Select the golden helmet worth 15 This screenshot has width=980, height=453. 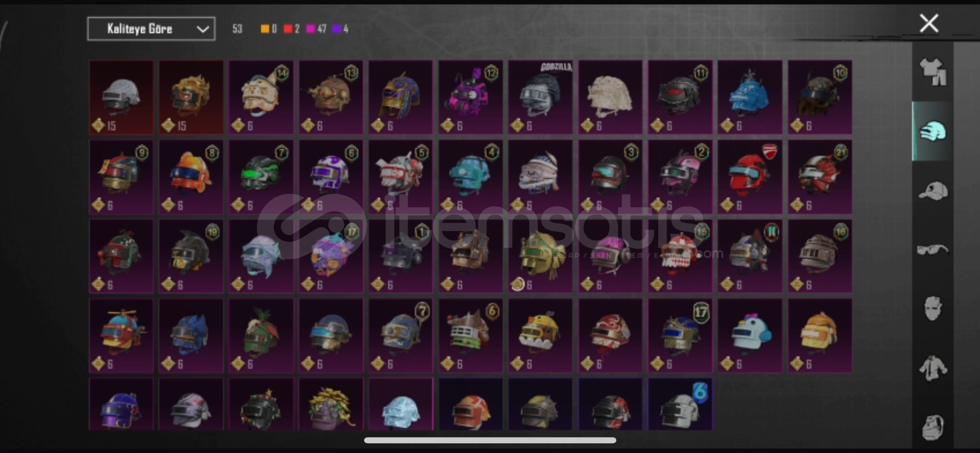pos(191,97)
